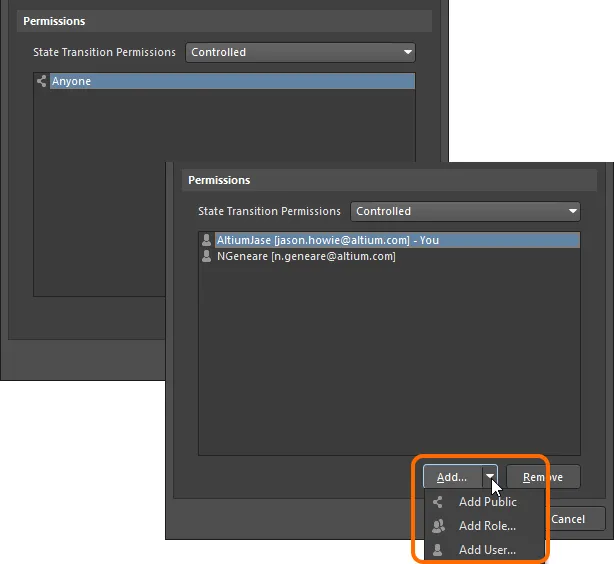Screen dimensions: 614x564
Task: Select the Anyone entry in back window
Action: (x=232, y=81)
